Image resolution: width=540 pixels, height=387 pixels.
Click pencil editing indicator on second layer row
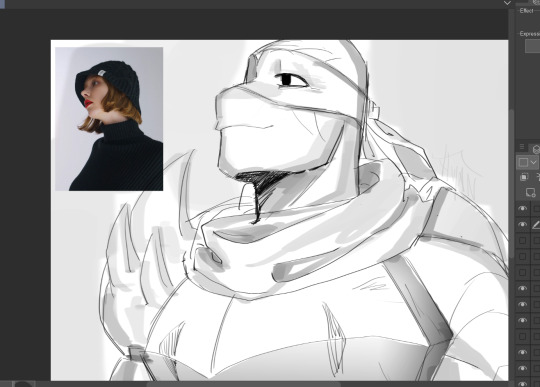(536, 224)
